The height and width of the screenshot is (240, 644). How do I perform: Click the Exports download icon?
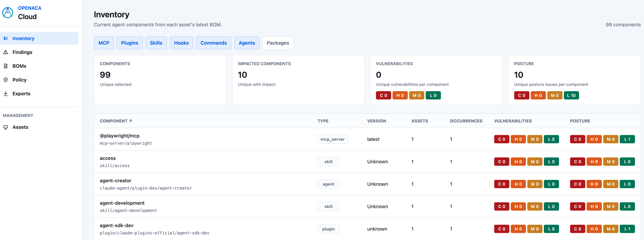click(x=6, y=94)
